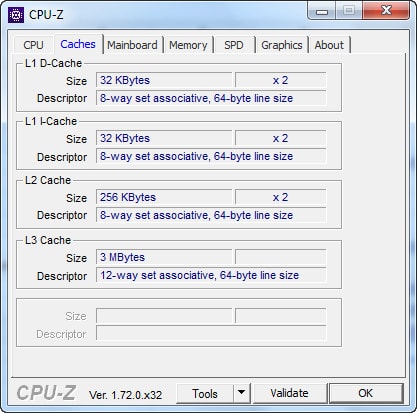
Task: Click the 'L1 I-Cache' group label
Action: [51, 121]
